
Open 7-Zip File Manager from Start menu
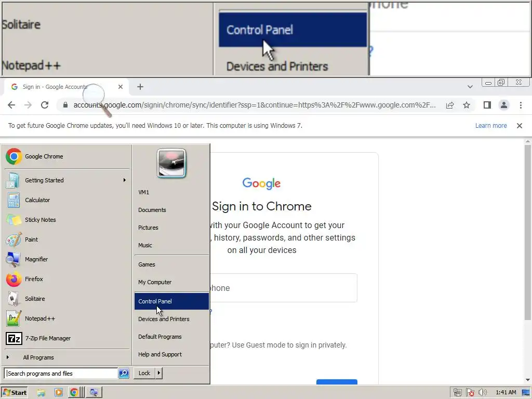click(x=67, y=338)
